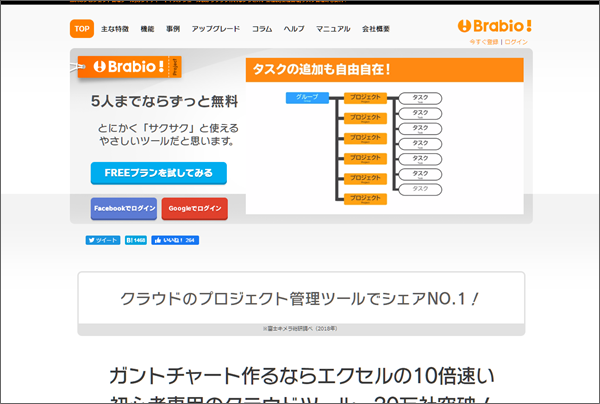Open the 会社概要 page
This screenshot has height=404, width=600.
(x=376, y=28)
